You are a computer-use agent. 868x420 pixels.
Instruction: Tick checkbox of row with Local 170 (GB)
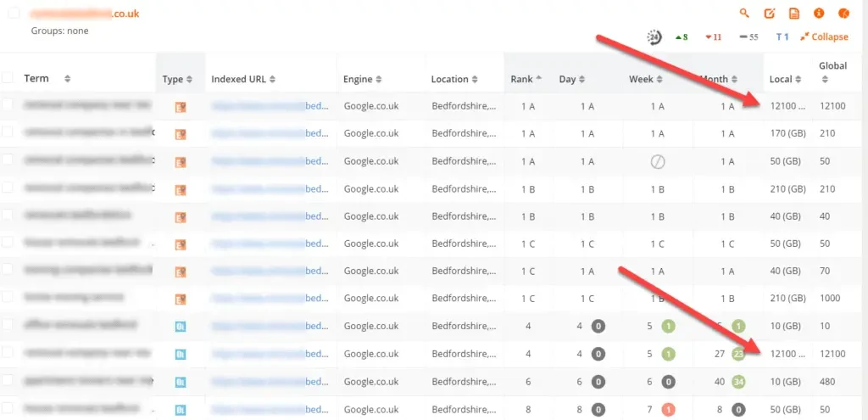(x=7, y=132)
